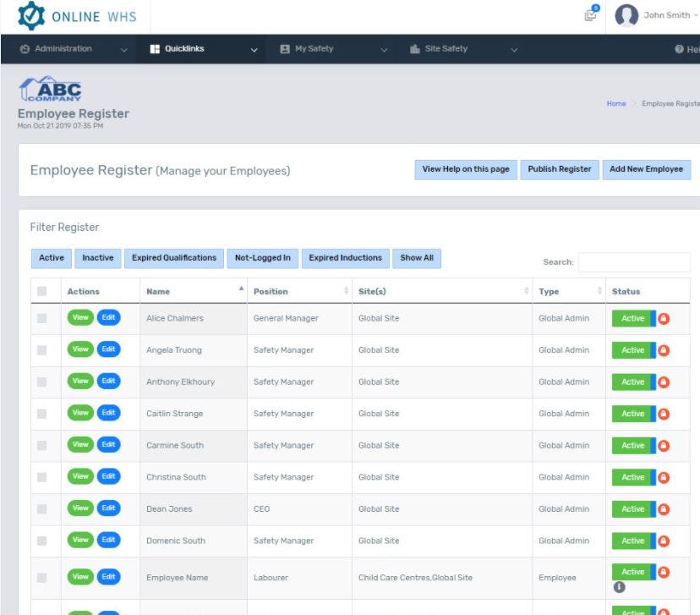Click the Add New Employee button
The image size is (700, 615).
click(x=647, y=169)
